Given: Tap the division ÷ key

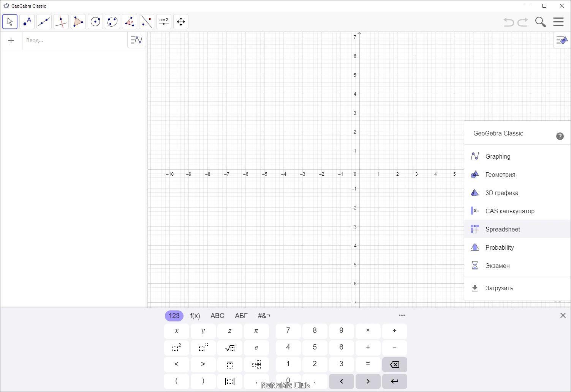Looking at the screenshot, I should point(395,331).
